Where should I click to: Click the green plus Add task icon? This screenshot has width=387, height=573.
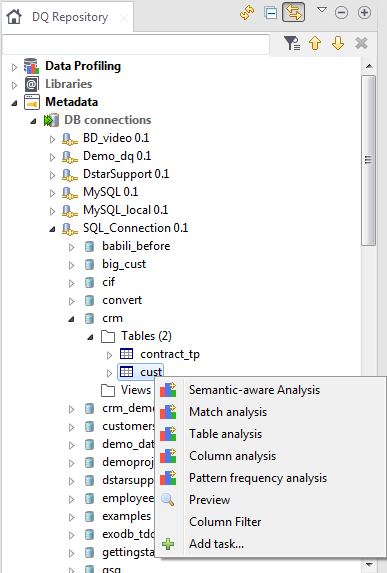(168, 544)
